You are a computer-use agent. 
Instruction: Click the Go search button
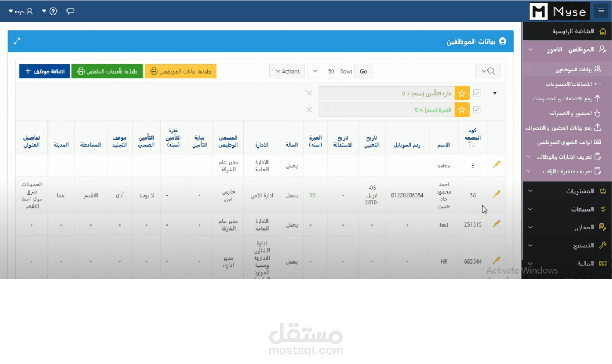click(364, 71)
